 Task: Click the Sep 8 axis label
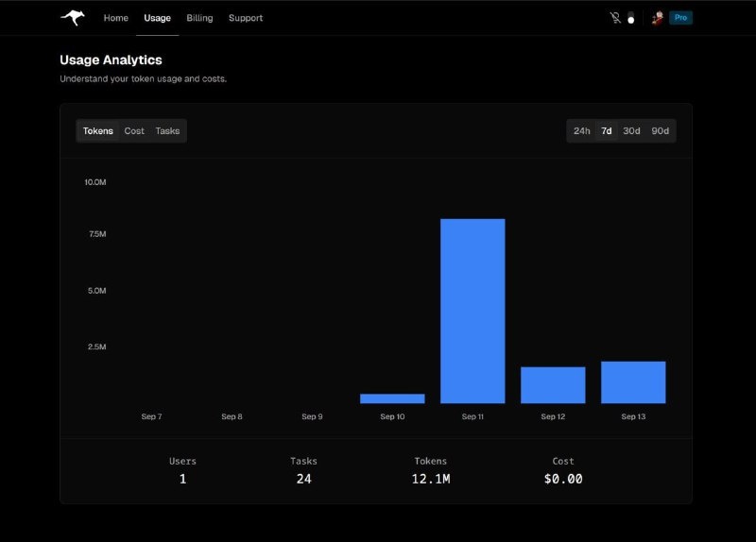[232, 416]
